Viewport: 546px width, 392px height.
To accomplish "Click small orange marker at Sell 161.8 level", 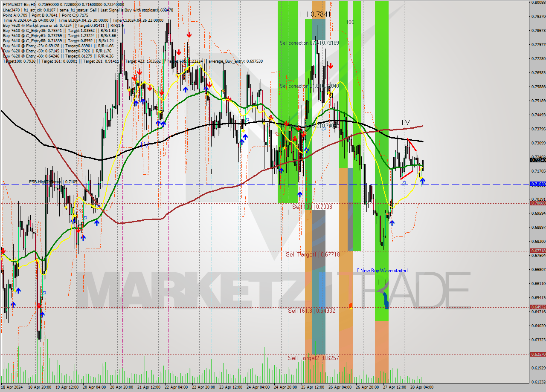I will point(351,306).
